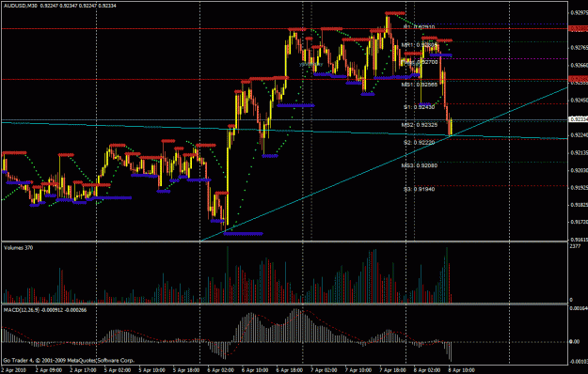Click the '8 Apr 10:00' time axis label
The width and height of the screenshot is (588, 374).
[x=462, y=370]
